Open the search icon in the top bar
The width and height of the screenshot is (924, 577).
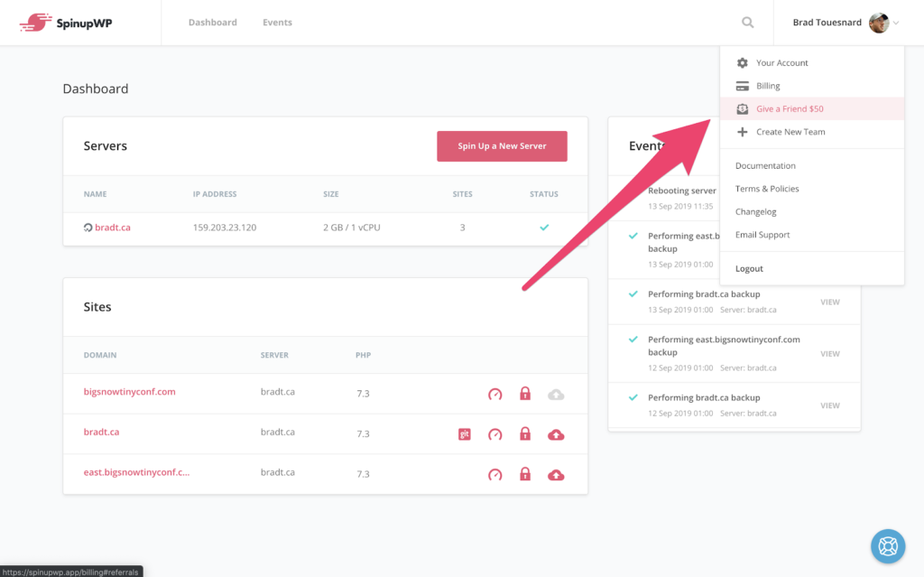tap(747, 22)
